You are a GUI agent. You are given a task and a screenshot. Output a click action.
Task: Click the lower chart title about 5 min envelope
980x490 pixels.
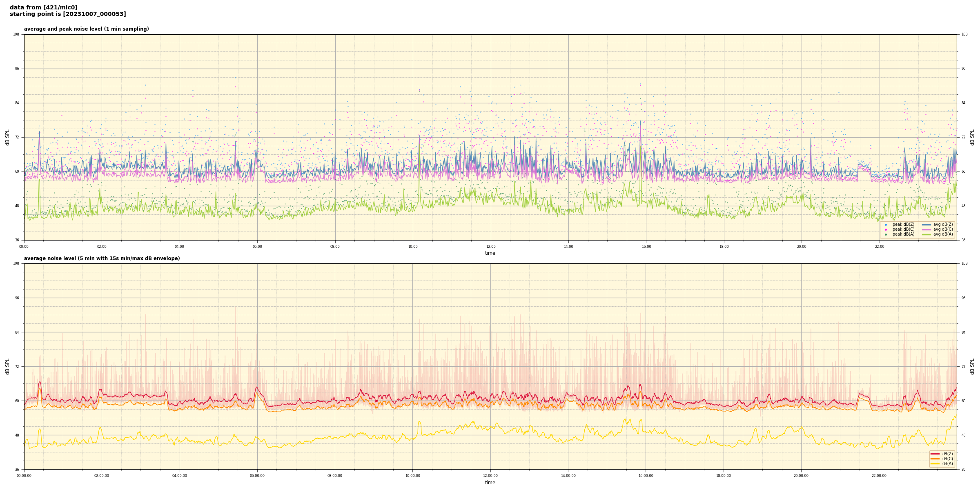tap(102, 258)
